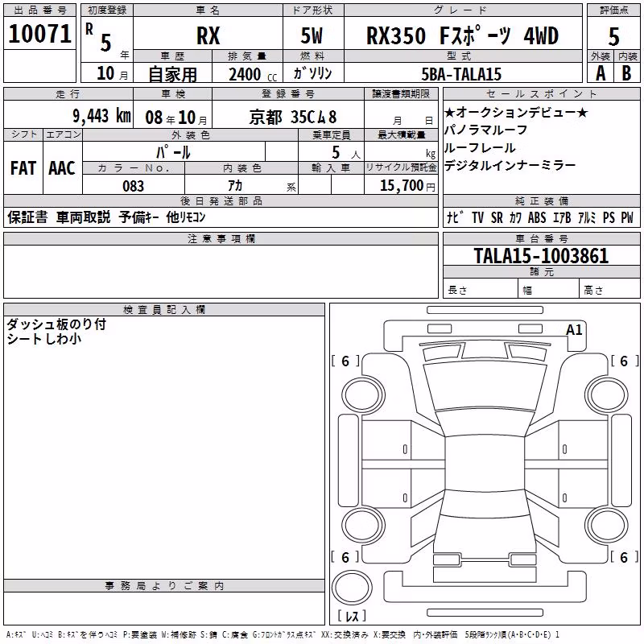644x644 pixels.
Task: Click the sales point ★オークションデビュー★
Action: pyautogui.click(x=516, y=112)
